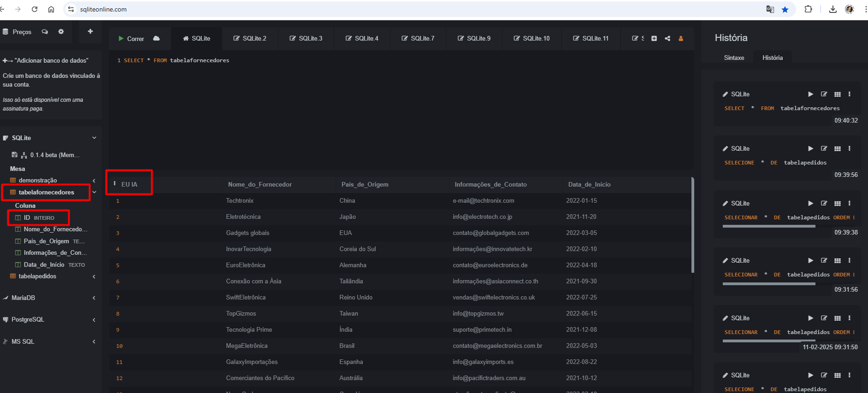Screen dimensions: 868x393
Task: Reload the page in browser
Action: click(35, 9)
